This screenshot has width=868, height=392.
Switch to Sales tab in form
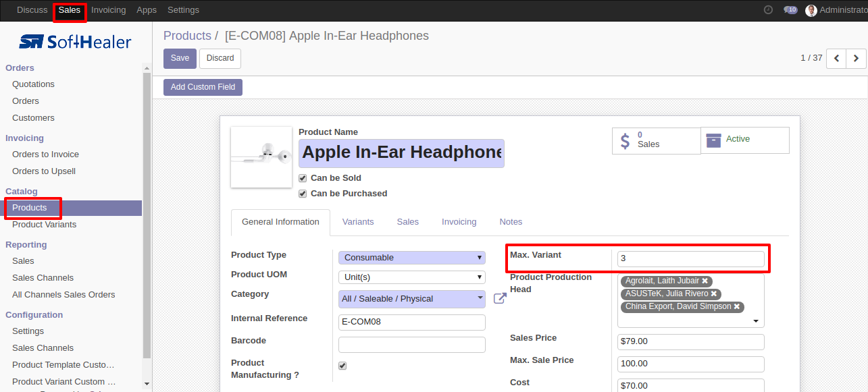pyautogui.click(x=408, y=222)
